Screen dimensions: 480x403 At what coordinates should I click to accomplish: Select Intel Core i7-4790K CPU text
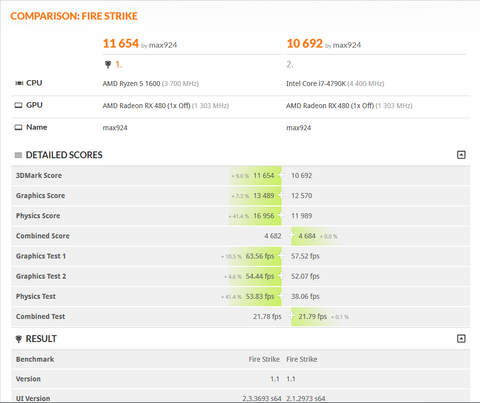[x=316, y=83]
